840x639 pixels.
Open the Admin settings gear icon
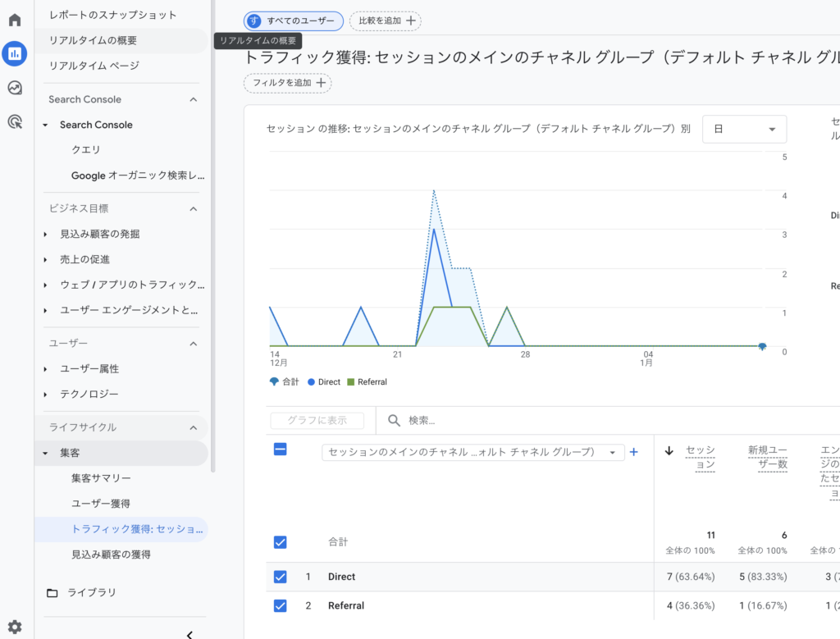click(15, 627)
